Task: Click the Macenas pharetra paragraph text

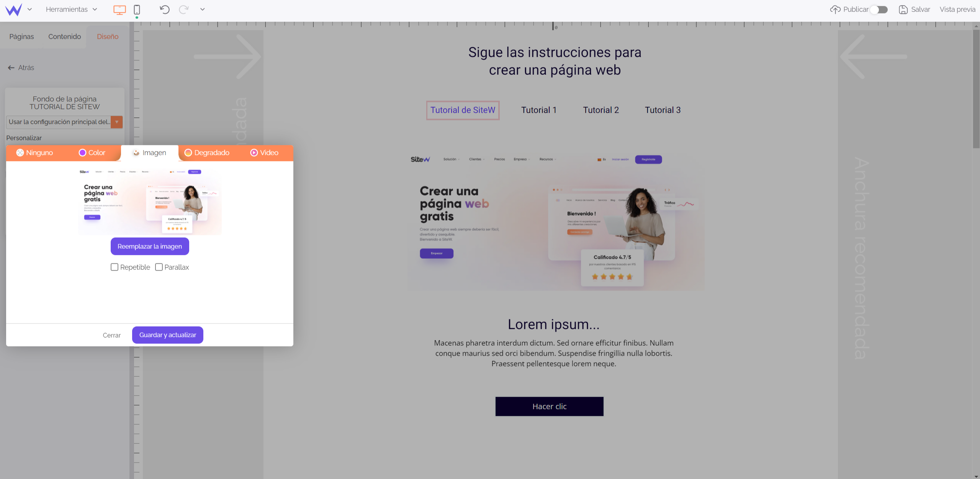Action: coord(554,353)
